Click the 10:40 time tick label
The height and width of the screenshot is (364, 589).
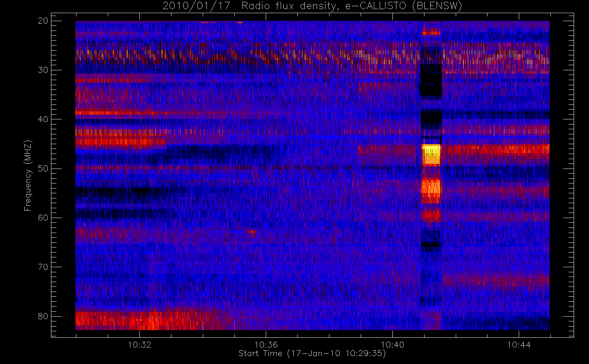point(392,345)
